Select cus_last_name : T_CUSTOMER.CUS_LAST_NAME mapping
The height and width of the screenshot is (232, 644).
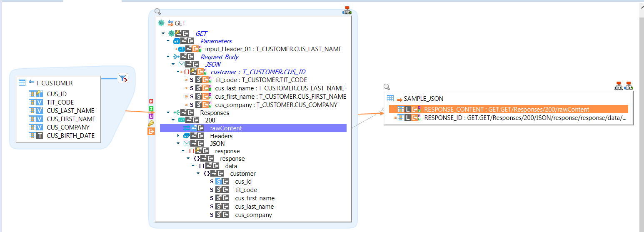pyautogui.click(x=280, y=88)
